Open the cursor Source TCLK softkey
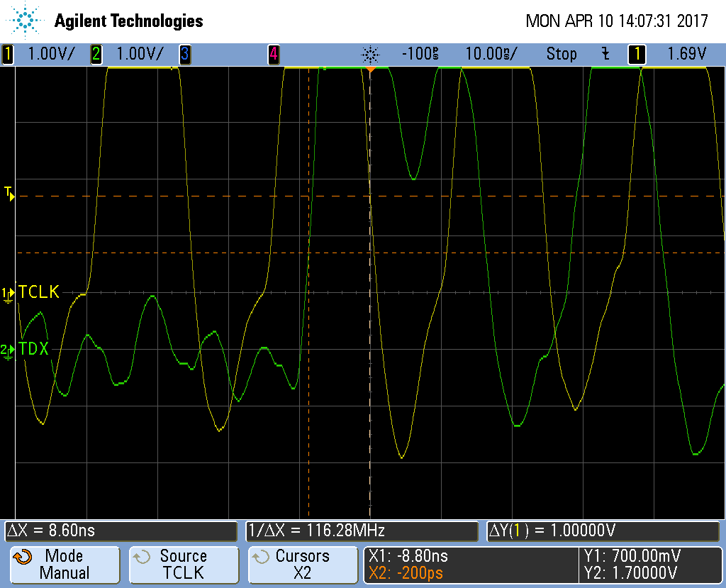Screen dimensions: 726x588 [183, 565]
